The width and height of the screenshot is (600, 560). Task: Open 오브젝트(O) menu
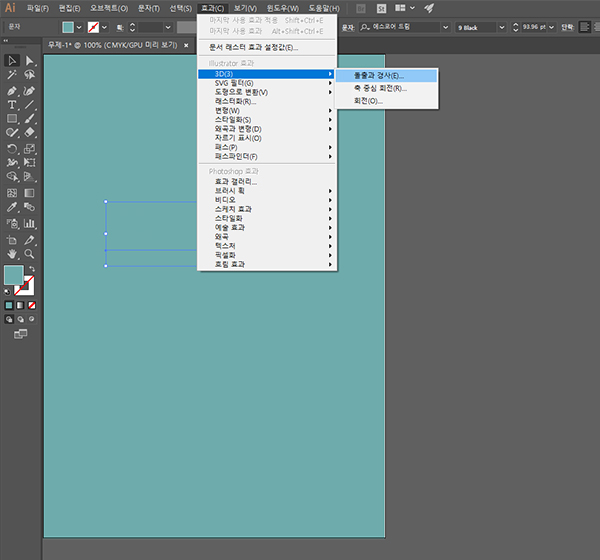point(109,8)
